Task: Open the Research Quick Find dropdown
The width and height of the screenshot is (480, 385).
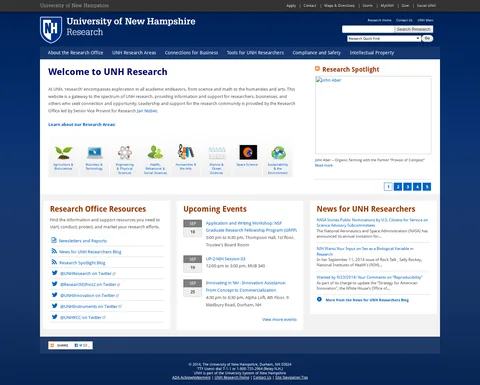Action: click(x=384, y=39)
